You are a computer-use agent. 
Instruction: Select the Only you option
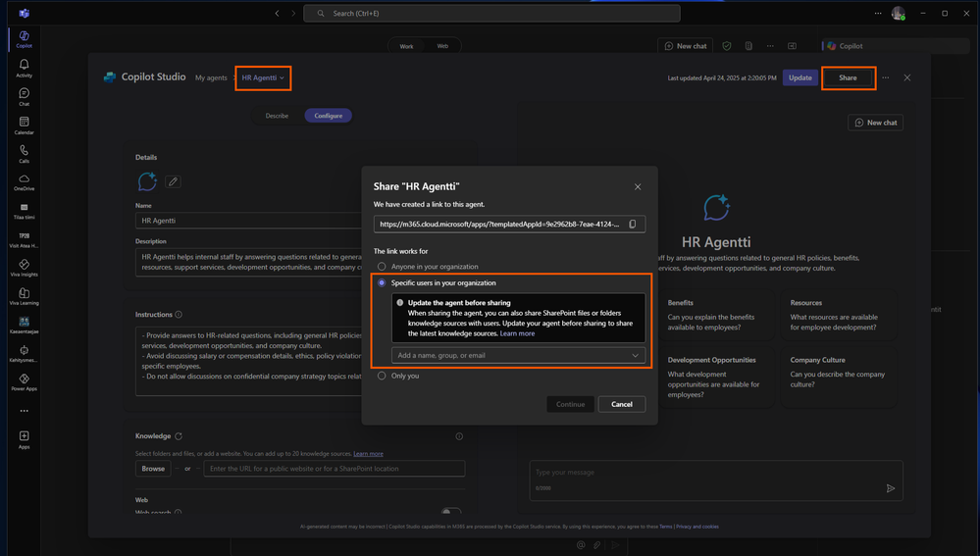point(382,377)
